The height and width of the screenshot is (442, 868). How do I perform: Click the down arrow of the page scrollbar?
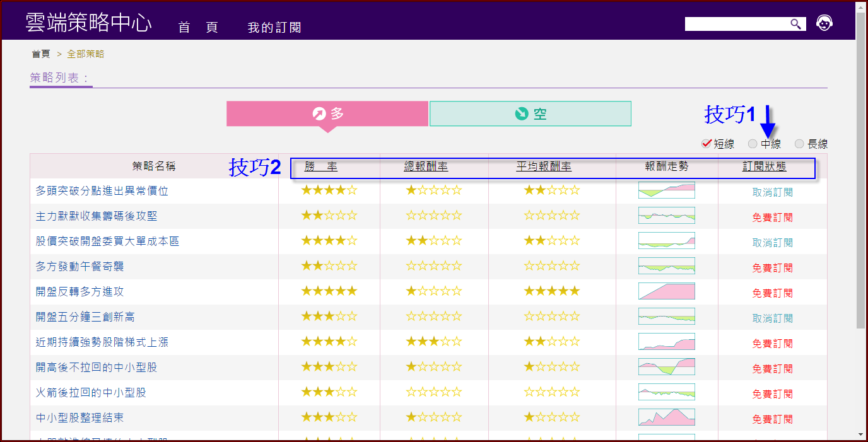point(861,434)
